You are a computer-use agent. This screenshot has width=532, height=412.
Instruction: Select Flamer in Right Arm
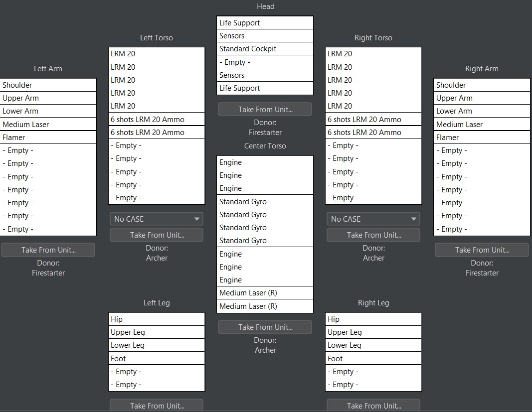[x=482, y=137]
